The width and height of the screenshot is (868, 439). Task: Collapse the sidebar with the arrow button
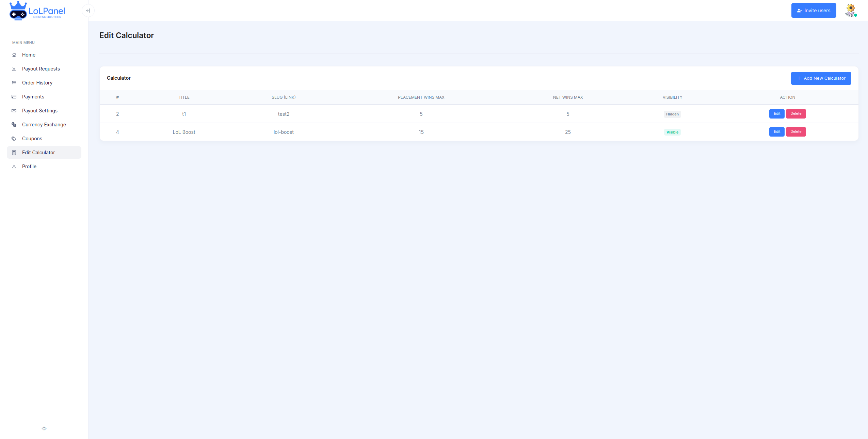click(x=88, y=11)
